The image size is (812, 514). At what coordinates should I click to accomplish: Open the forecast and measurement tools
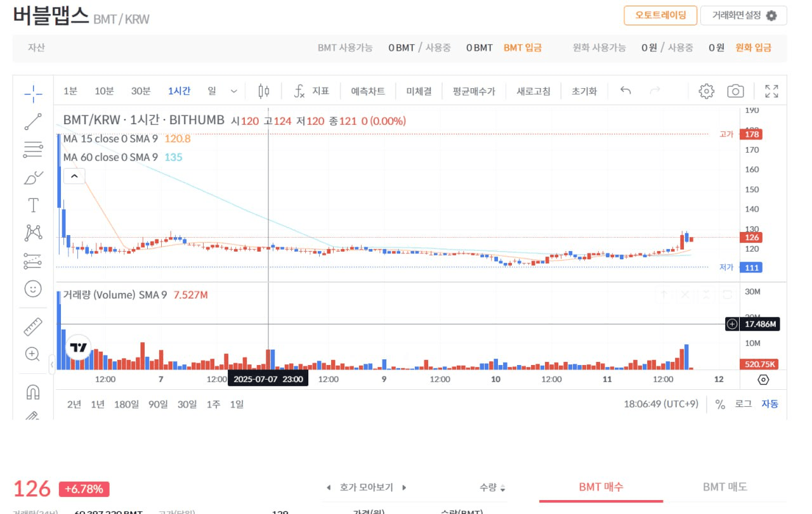[33, 260]
